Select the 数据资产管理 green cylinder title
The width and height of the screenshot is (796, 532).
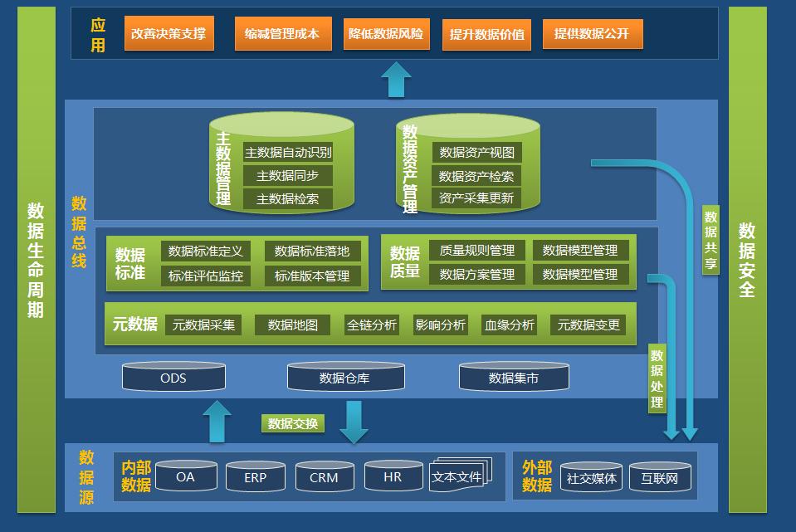410,169
